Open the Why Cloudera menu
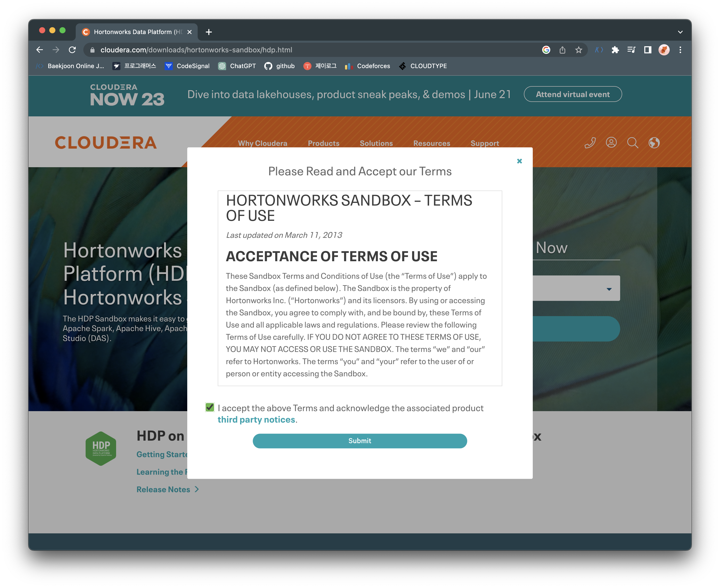The height and width of the screenshot is (588, 720). coord(262,143)
